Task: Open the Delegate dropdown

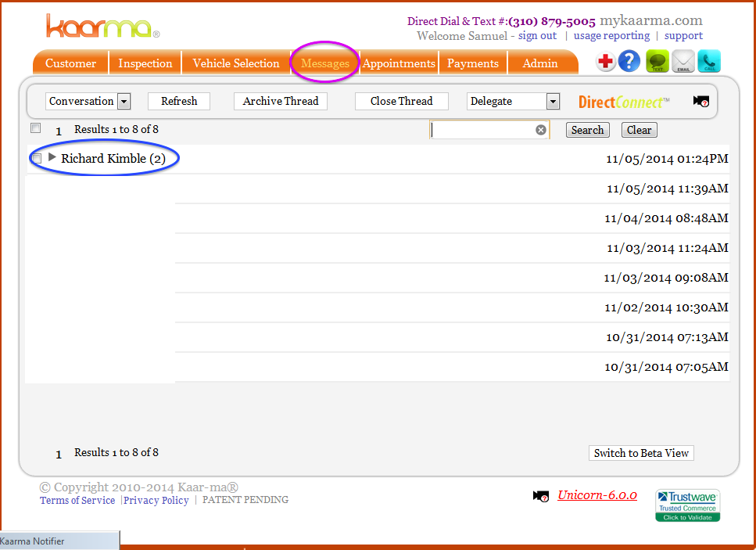Action: [513, 102]
